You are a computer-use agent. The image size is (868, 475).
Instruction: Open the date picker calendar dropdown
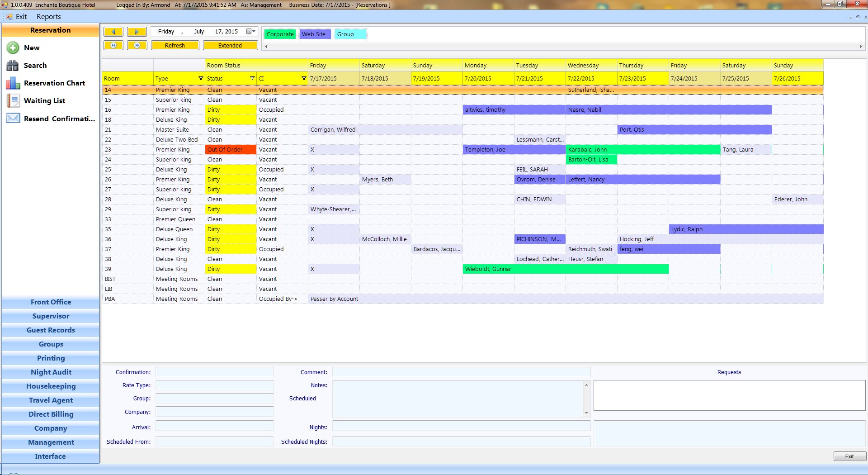click(251, 32)
